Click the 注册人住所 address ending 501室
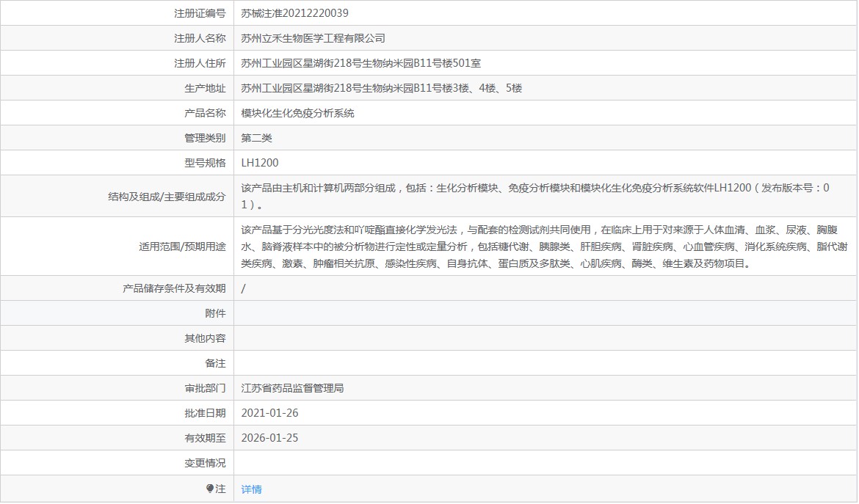The width and height of the screenshot is (859, 504). pos(361,64)
